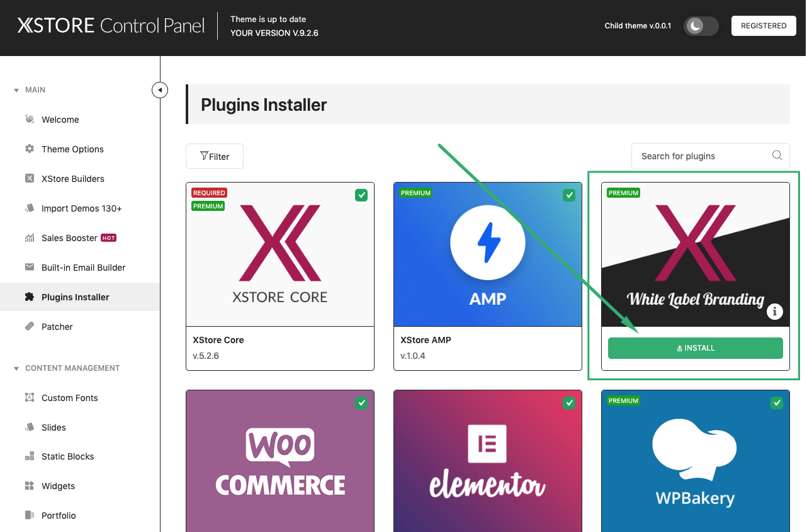Click the AMP plugin thumbnail

pos(488,254)
